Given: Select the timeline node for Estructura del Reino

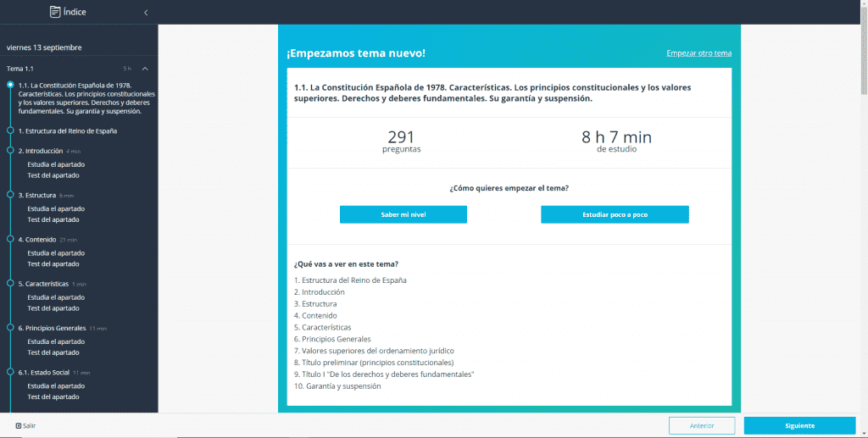Looking at the screenshot, I should 10,130.
